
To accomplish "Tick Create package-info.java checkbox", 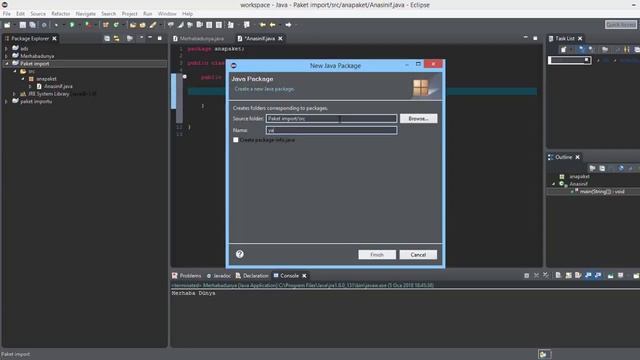I will click(x=236, y=140).
